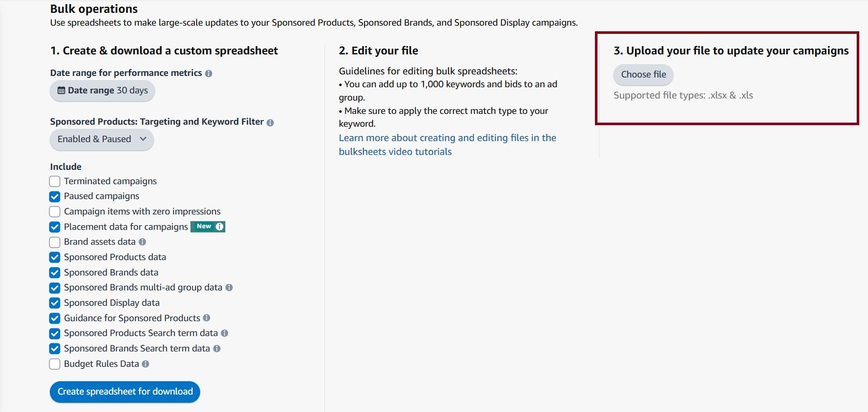Uncheck Paused campaigns
Viewport: 868px width, 412px height.
pos(54,196)
